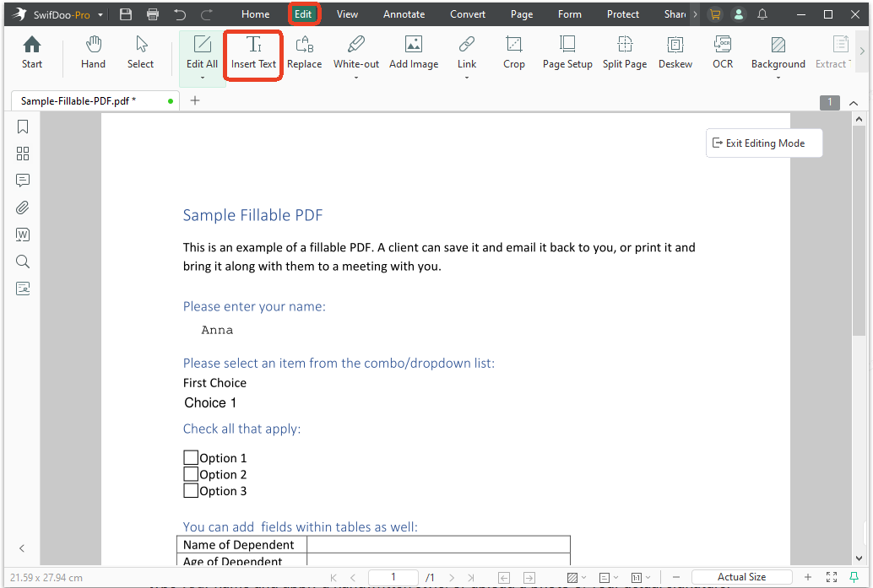The width and height of the screenshot is (873, 588).
Task: Open the signature panel in sidebar
Action: point(23,289)
